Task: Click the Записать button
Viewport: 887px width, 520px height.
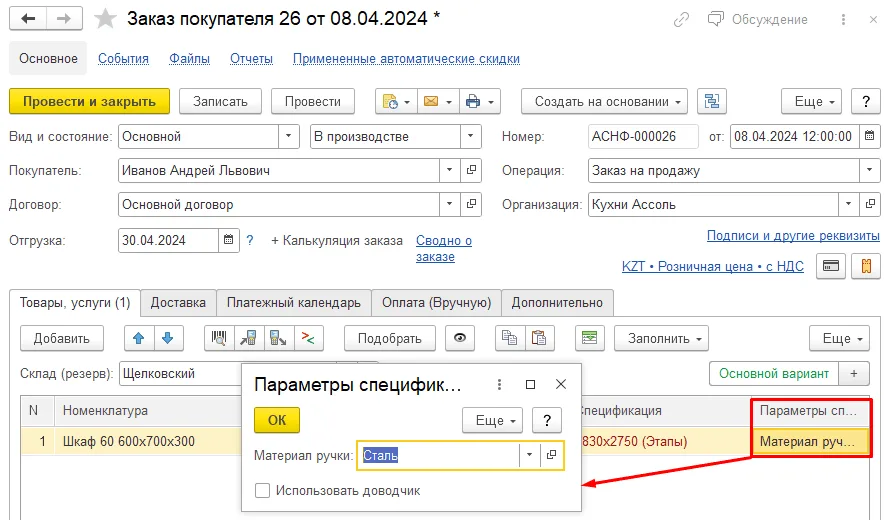Action: 221,102
